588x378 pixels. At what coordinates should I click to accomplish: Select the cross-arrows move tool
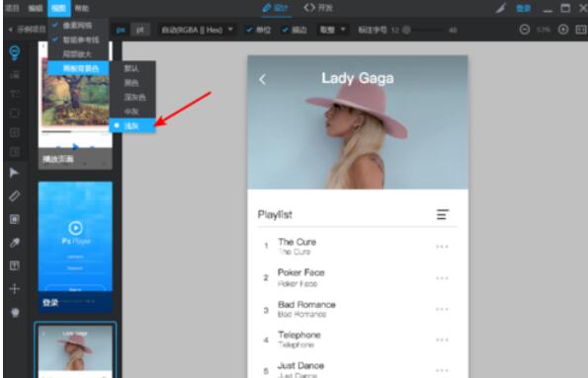point(14,289)
